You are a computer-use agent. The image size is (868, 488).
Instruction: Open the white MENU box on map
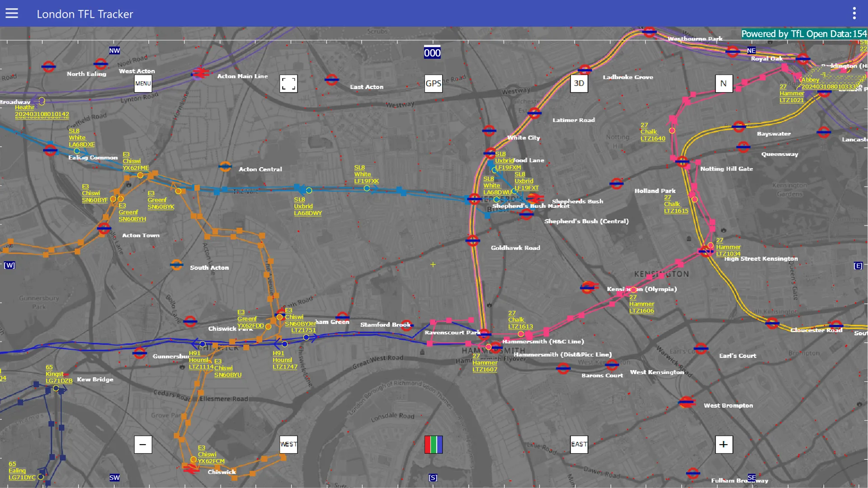point(143,84)
